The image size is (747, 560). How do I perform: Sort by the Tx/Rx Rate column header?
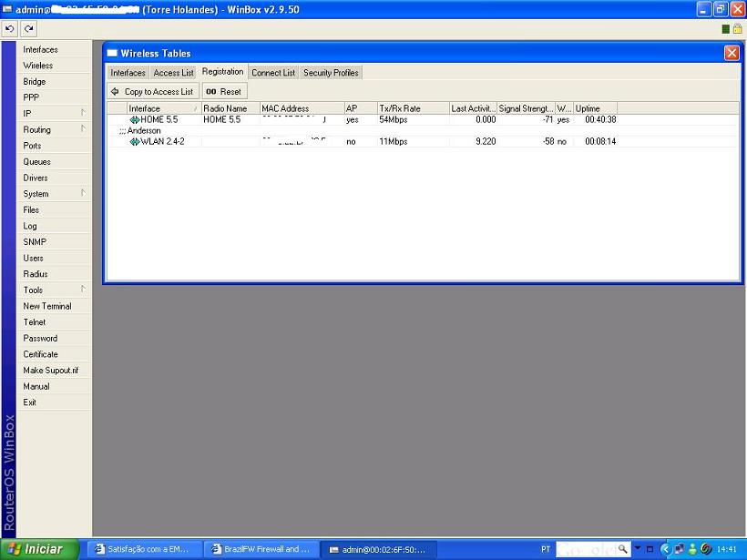coord(414,108)
